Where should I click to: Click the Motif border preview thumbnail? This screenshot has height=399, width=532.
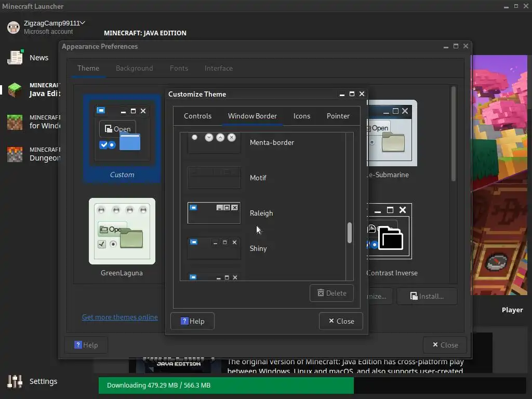tap(214, 178)
